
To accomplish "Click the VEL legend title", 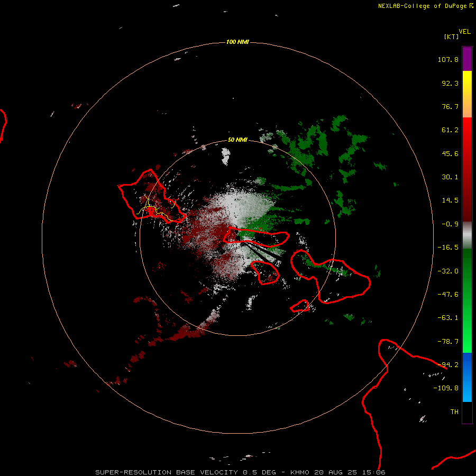I will point(464,32).
